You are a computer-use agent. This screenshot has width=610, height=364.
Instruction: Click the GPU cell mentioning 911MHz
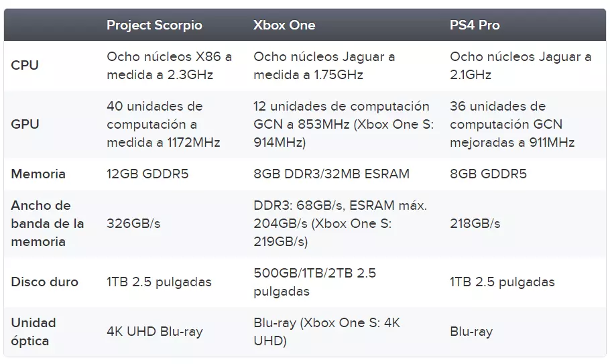pos(512,125)
